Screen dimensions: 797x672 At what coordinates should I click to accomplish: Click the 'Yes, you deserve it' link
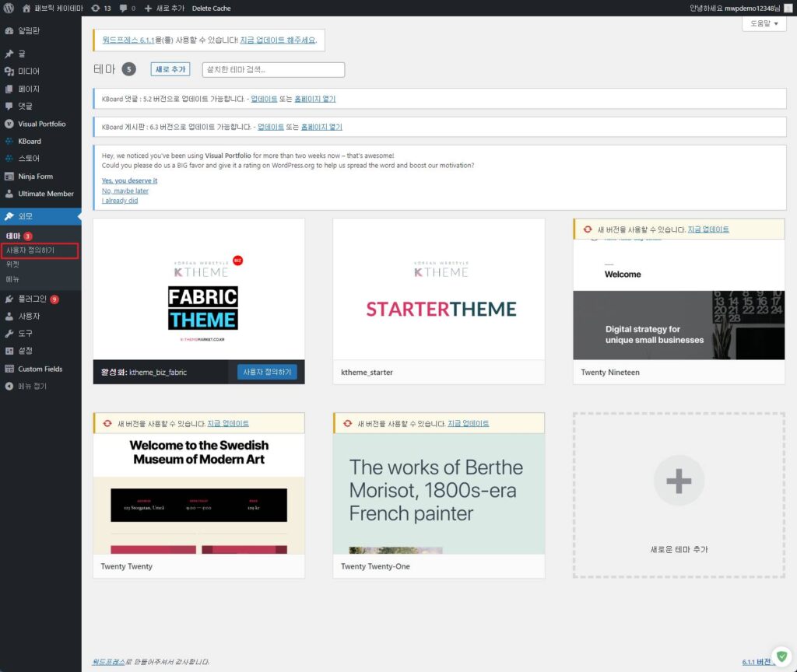(x=130, y=180)
